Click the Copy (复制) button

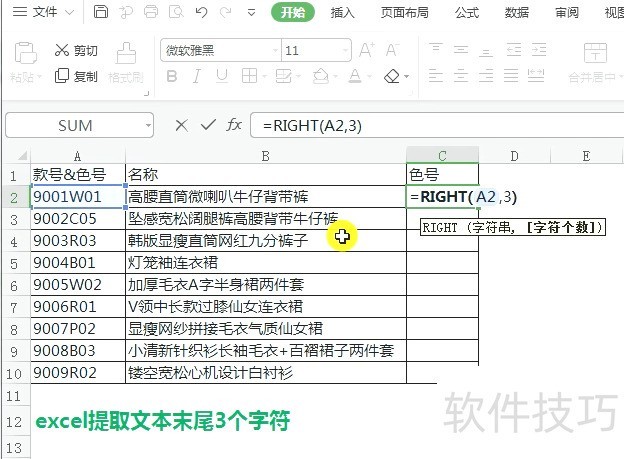(x=76, y=76)
